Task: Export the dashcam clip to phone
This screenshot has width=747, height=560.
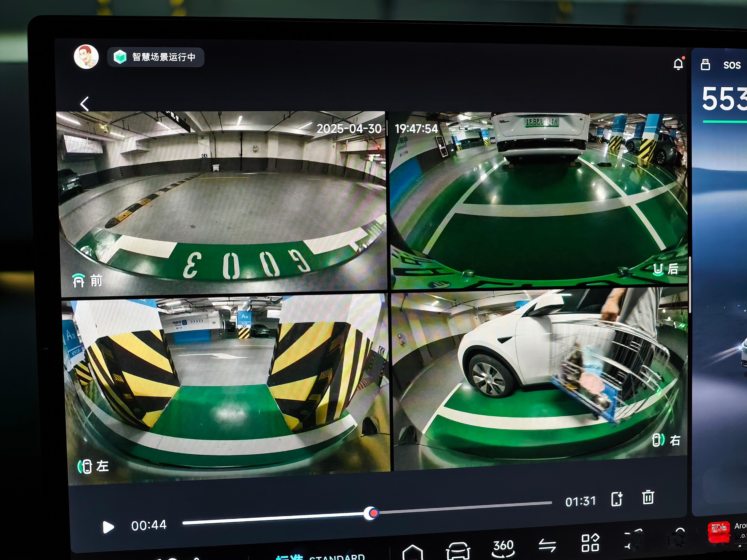Action: point(617,499)
